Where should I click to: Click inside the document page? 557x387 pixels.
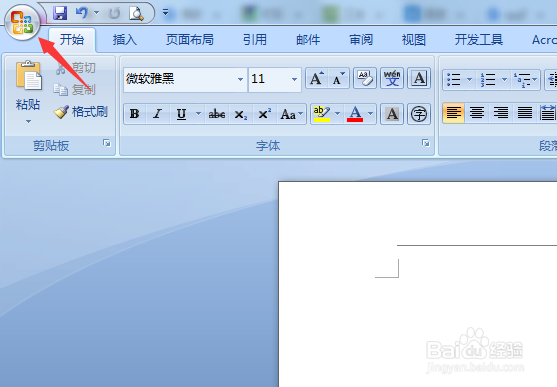[x=418, y=284]
